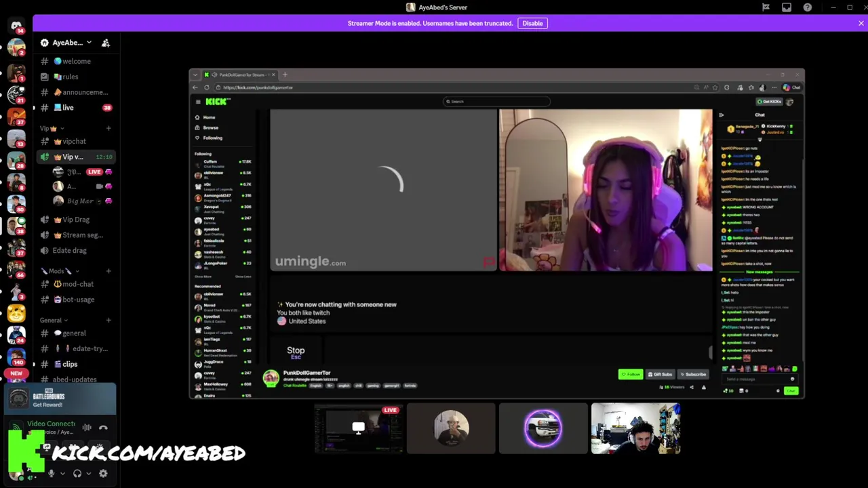868x488 pixels.
Task: Open the yellow smiley face server icon
Action: tap(16, 312)
